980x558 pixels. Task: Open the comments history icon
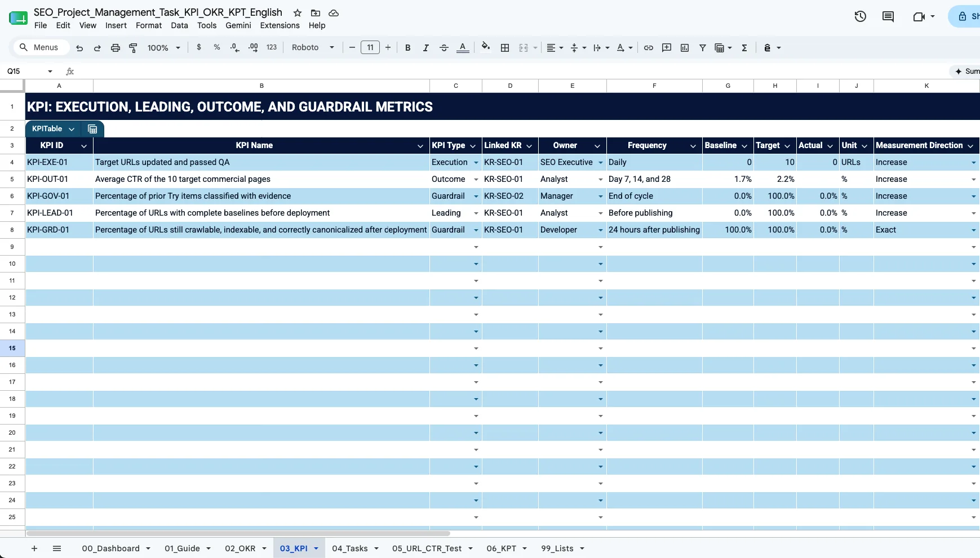point(888,16)
